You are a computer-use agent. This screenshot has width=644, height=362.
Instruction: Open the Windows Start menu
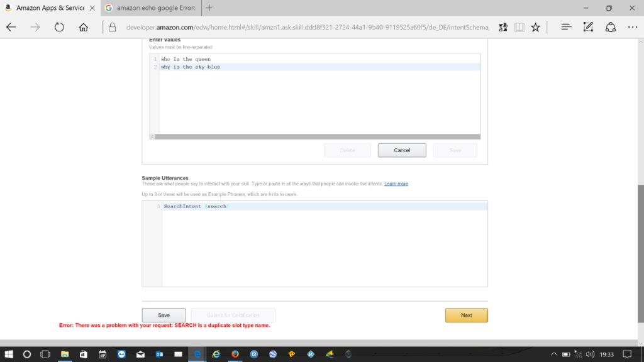tap(9, 354)
